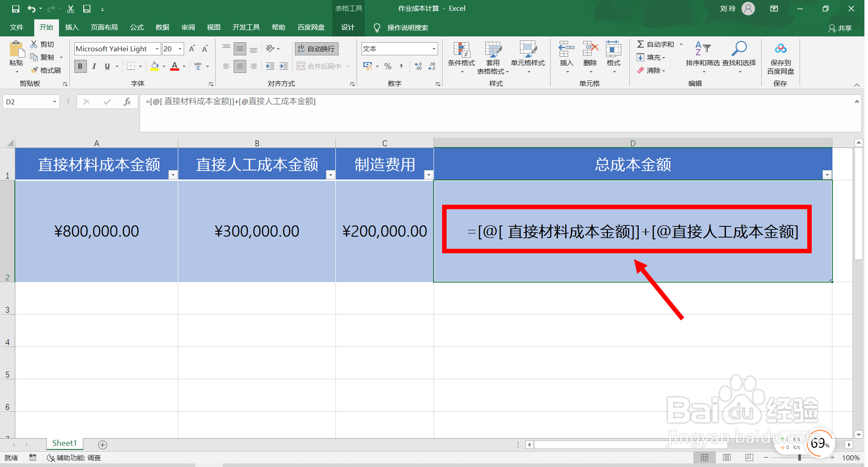Viewport: 868px width, 467px height.
Task: Open Cell Styles gallery
Action: pyautogui.click(x=528, y=58)
